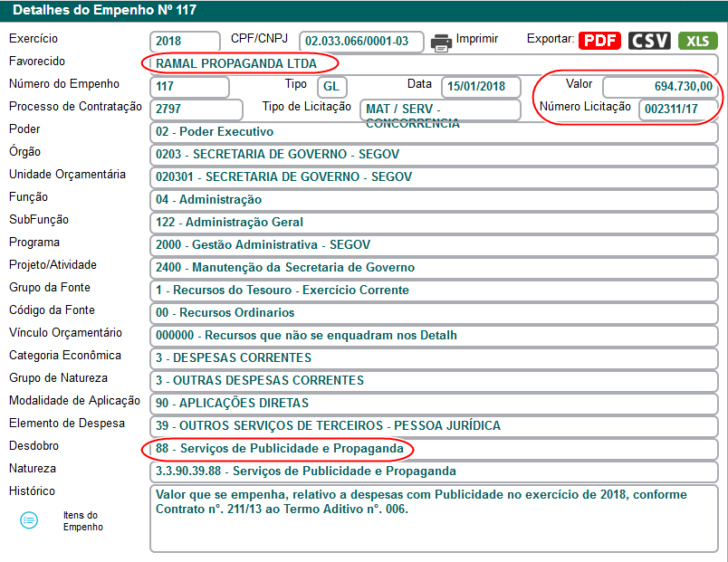Click the Modalidade de Aplicação field APLICAÇÕES DIRETAS
This screenshot has width=728, height=562.
click(x=434, y=404)
